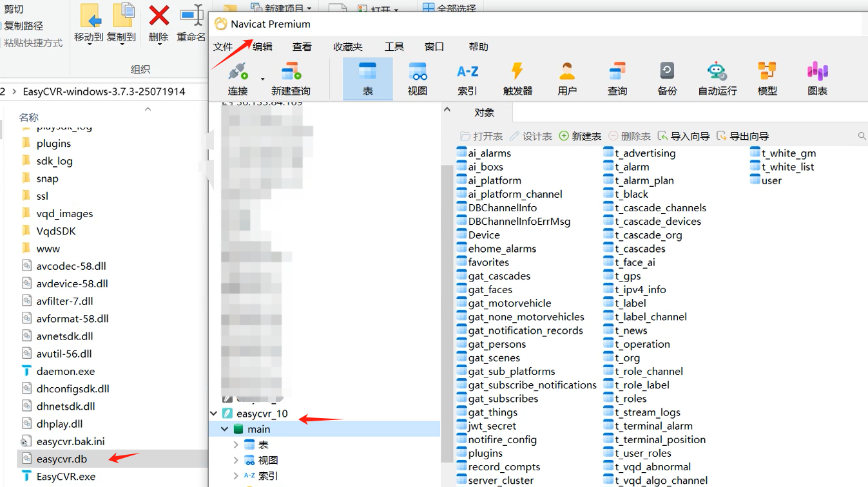
Task: Click 粘贴快捷方式 in Explorer ribbon
Action: [x=33, y=43]
